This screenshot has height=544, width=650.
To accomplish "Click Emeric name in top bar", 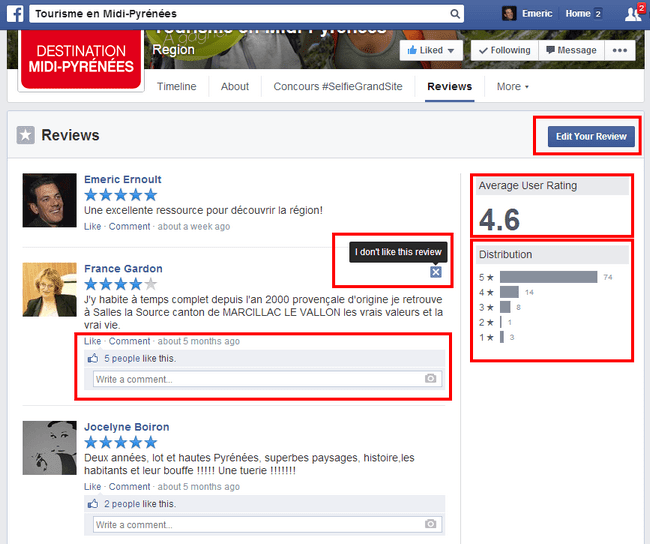I will click(537, 14).
